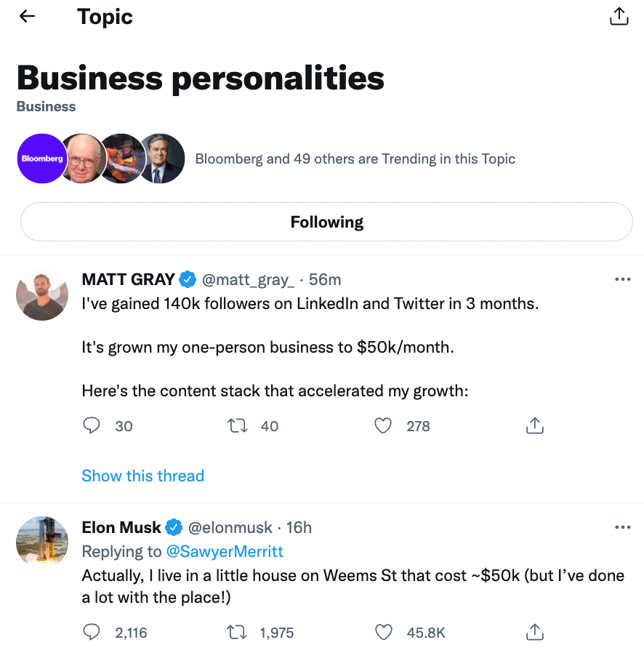Open the @elonmusk handle link
Screen dimensions: 644x653
click(x=230, y=527)
